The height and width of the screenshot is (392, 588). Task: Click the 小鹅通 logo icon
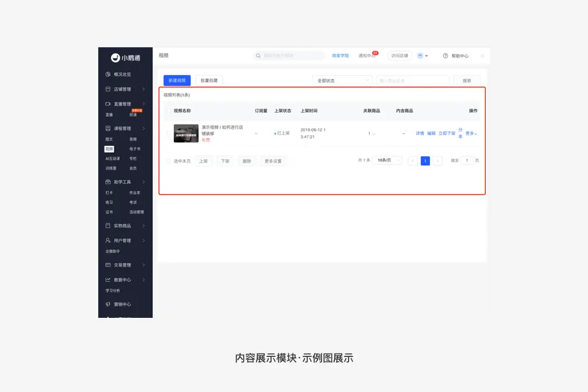point(115,57)
